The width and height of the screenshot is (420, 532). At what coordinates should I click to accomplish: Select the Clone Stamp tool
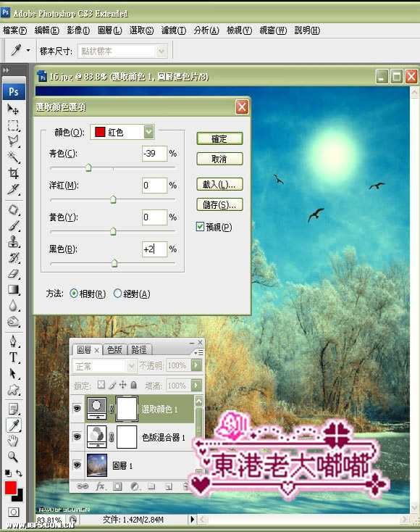(13, 241)
